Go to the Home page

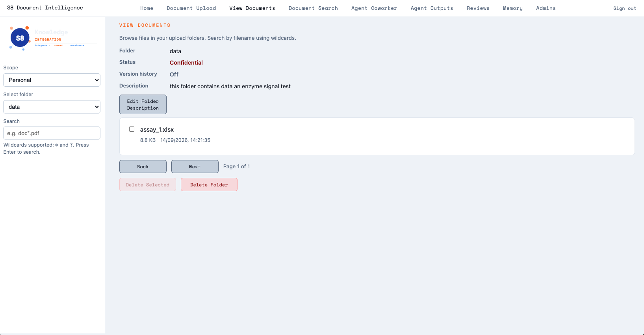[x=147, y=8]
